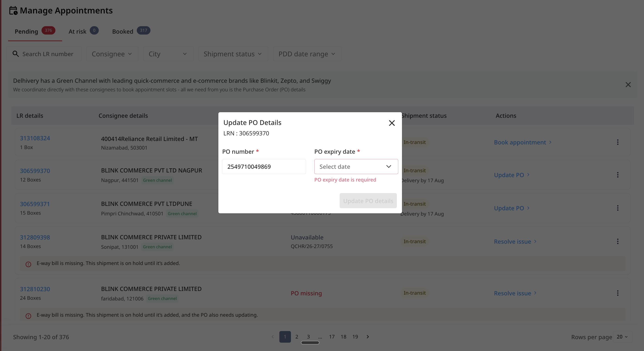Open the PDD date range filter
Viewport: 644px width, 351px height.
(307, 54)
